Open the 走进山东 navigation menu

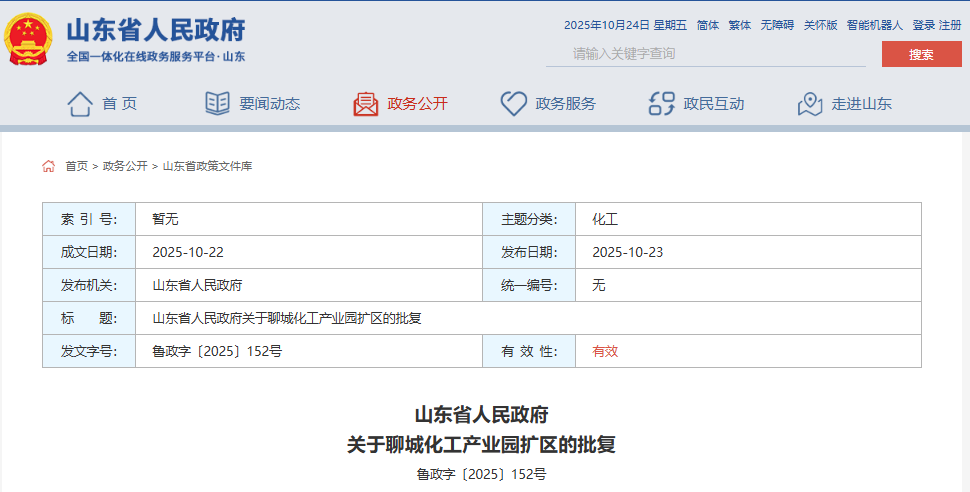861,104
